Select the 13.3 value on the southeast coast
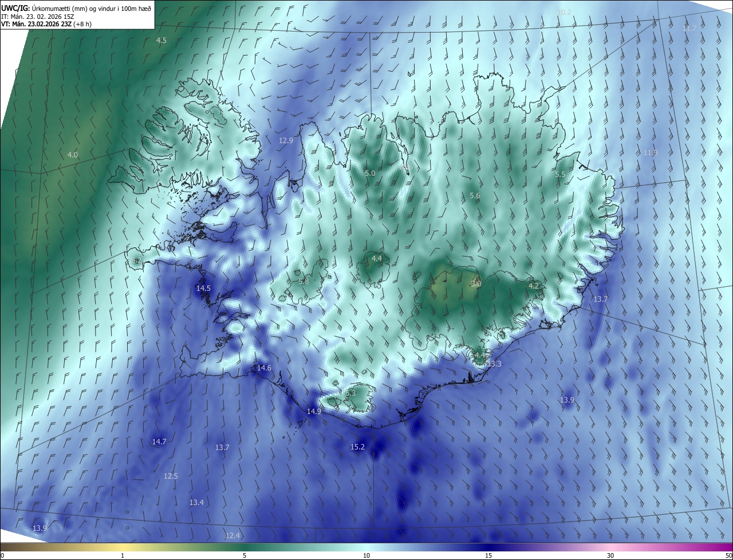This screenshot has width=733, height=560. click(494, 364)
